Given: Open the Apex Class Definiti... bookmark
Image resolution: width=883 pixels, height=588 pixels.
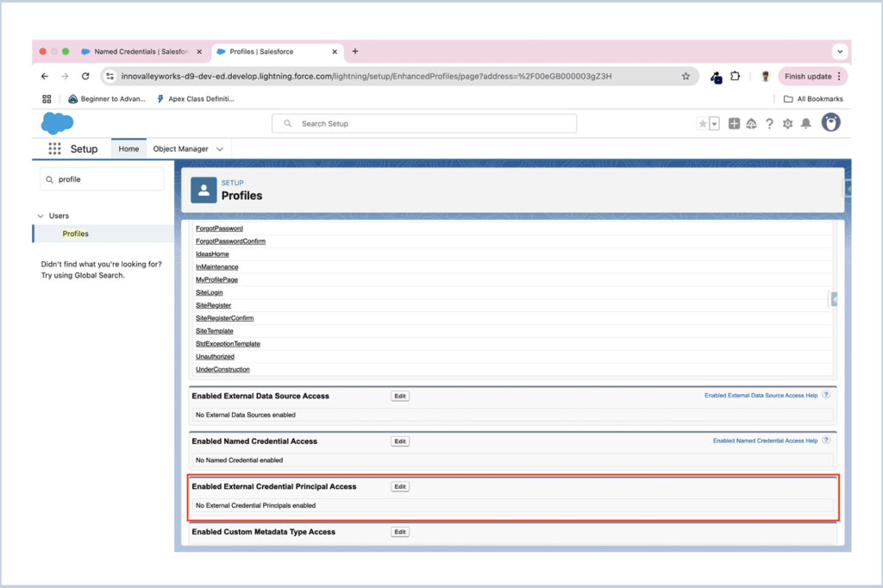Looking at the screenshot, I should pyautogui.click(x=196, y=98).
